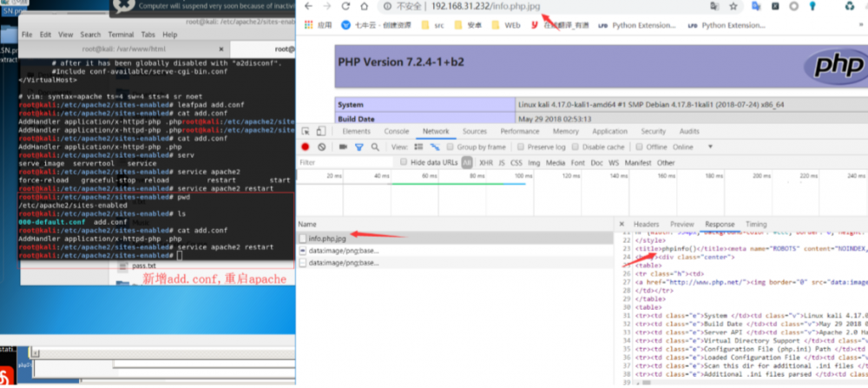The height and width of the screenshot is (388, 868).
Task: Switch to the Console tab
Action: [397, 131]
